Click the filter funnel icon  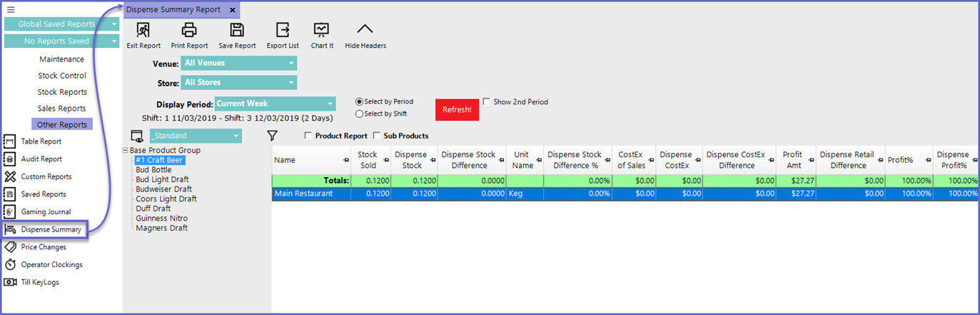click(272, 135)
